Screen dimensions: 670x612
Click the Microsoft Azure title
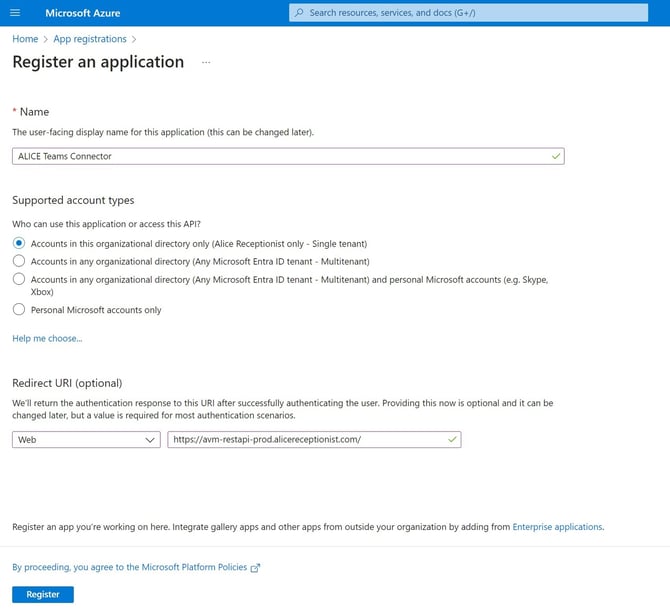pos(82,13)
